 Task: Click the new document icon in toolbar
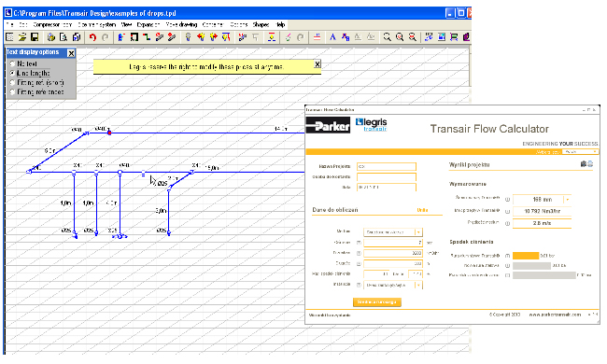(x=9, y=37)
